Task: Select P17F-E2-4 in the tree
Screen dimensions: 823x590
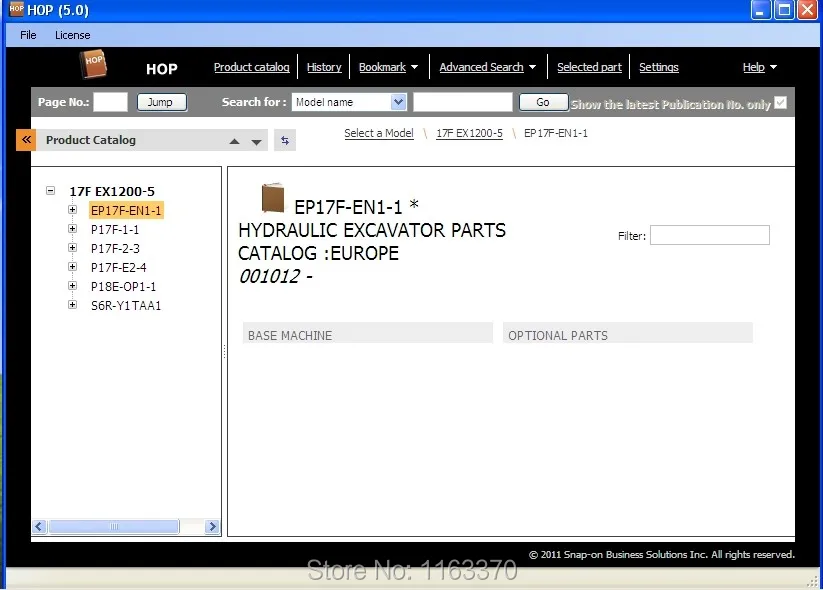Action: click(x=119, y=268)
